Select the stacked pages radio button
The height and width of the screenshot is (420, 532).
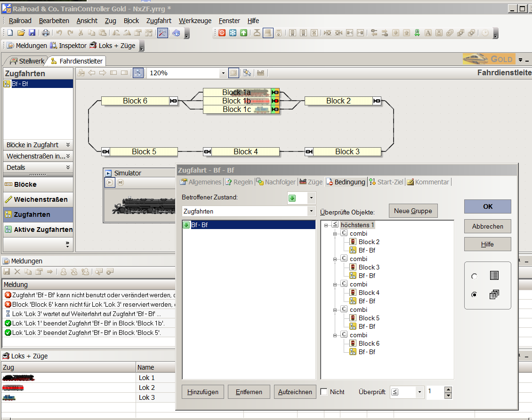(474, 295)
